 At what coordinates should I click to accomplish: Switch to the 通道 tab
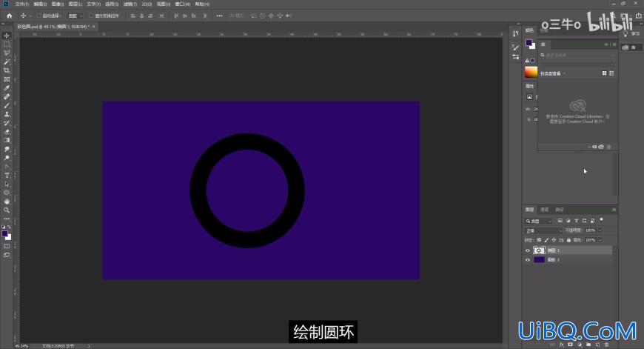click(545, 210)
